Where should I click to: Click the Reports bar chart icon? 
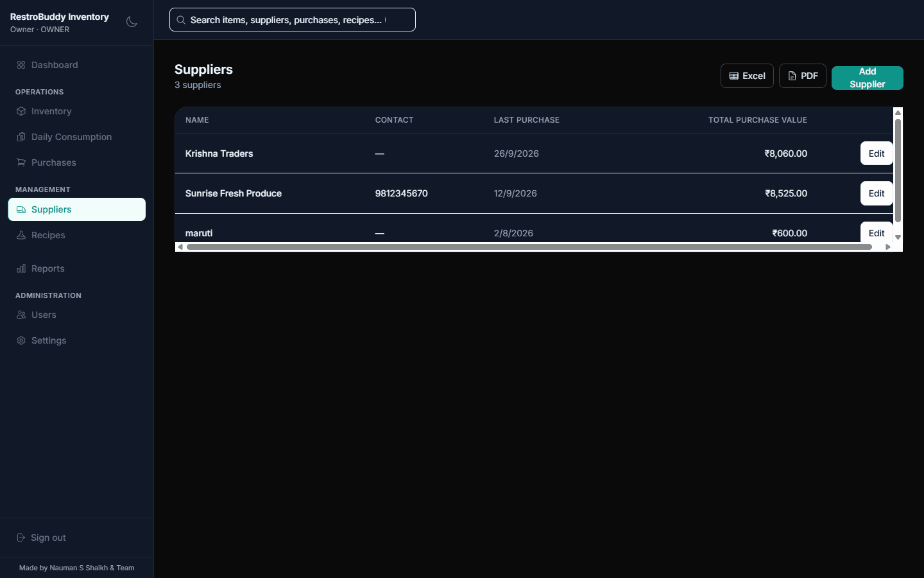[x=21, y=268]
